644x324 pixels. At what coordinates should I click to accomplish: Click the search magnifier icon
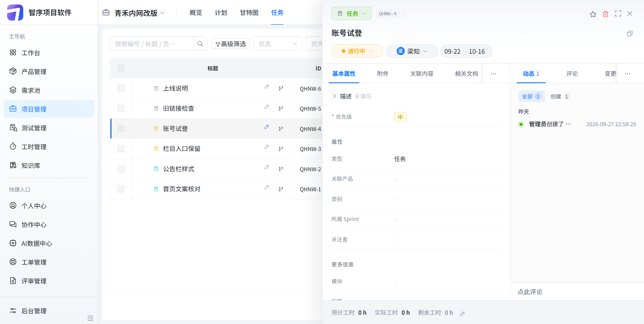(200, 44)
